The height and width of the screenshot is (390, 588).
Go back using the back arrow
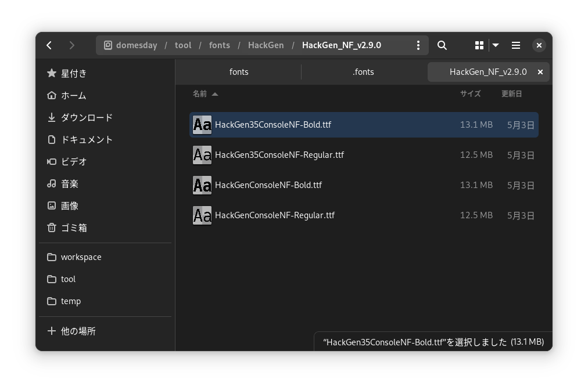tap(49, 45)
